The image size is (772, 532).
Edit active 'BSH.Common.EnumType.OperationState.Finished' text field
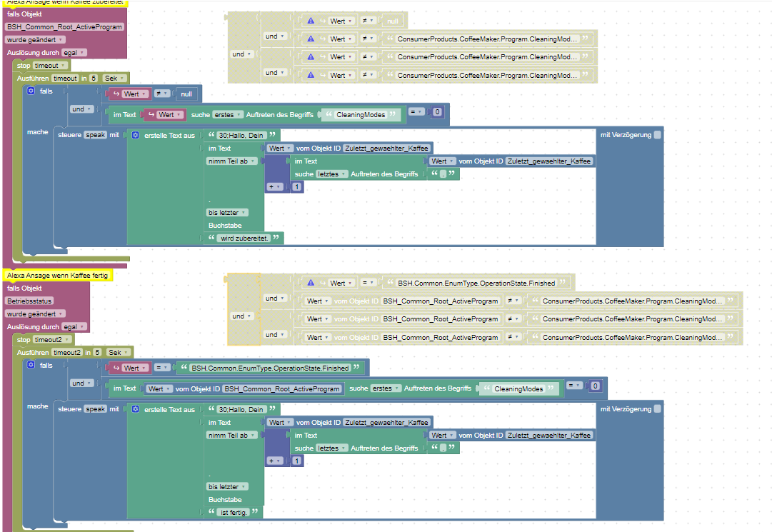[x=270, y=368]
